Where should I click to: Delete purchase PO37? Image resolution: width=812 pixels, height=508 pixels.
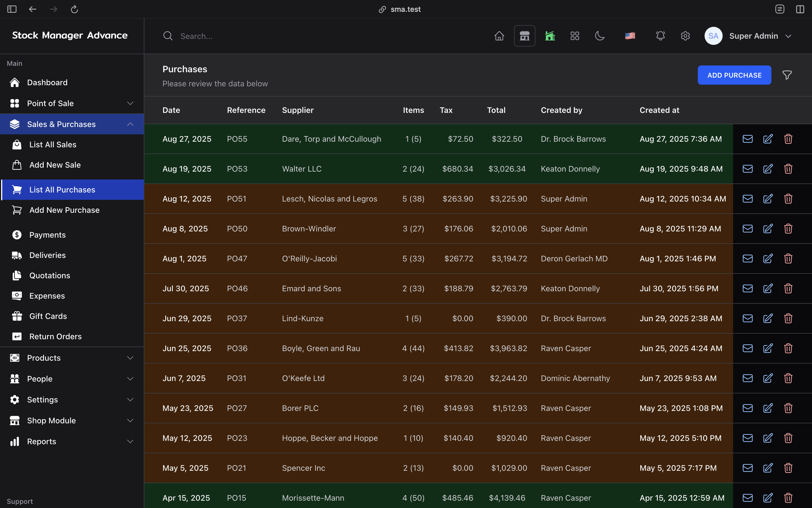[x=788, y=318]
